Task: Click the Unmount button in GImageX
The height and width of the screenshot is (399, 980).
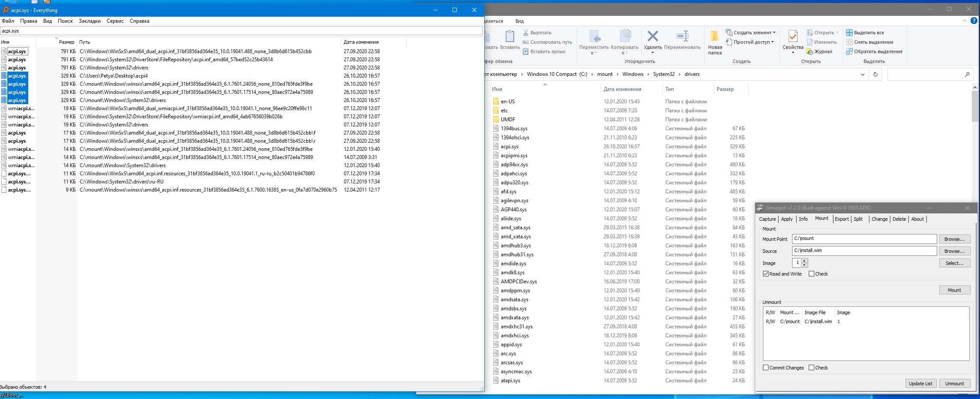Action: tap(954, 384)
